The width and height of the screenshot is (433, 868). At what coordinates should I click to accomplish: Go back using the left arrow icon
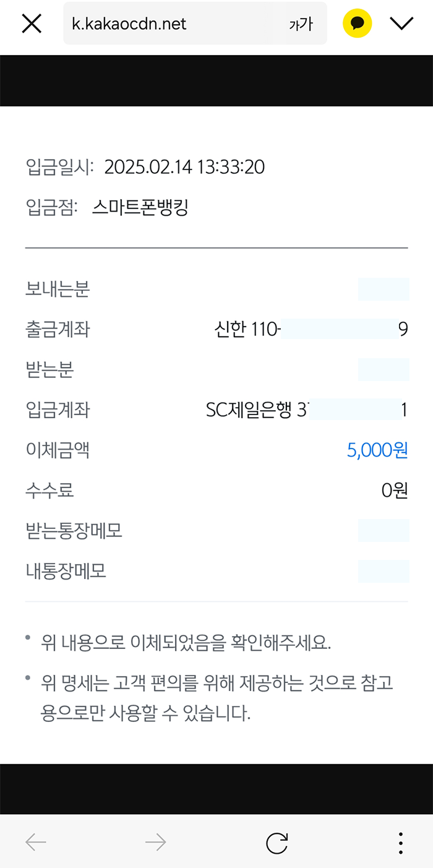(35, 842)
